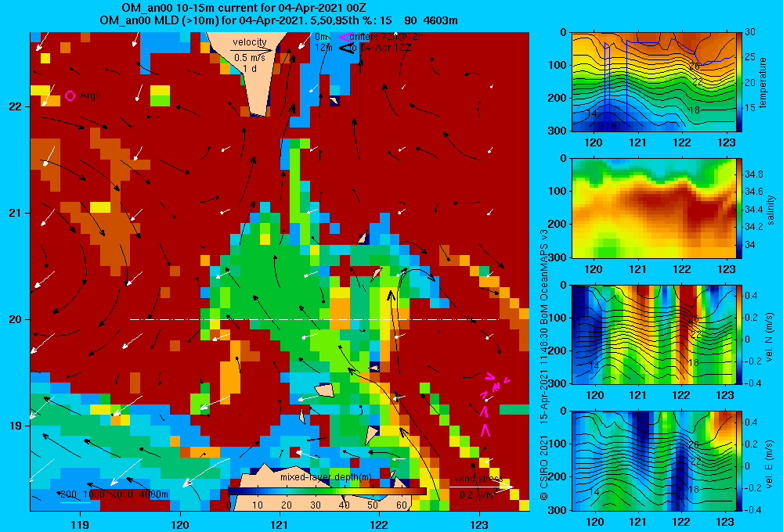Click the eastward velocity cross-section panel
The height and width of the screenshot is (532, 783).
[653, 461]
